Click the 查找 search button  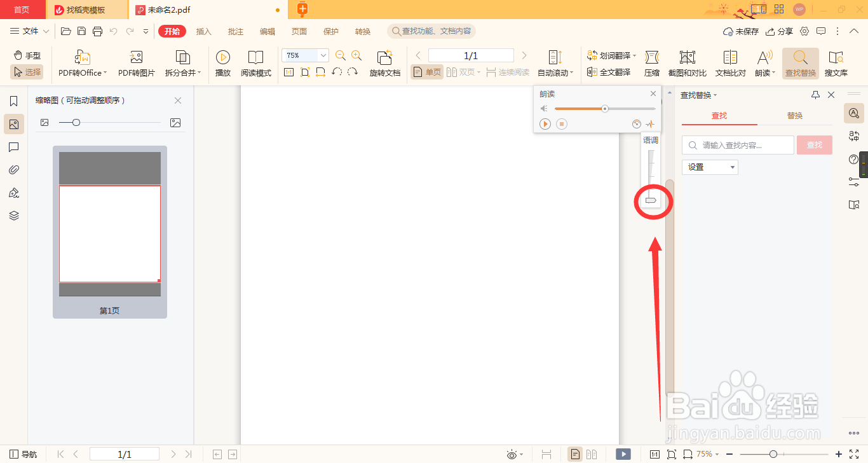click(x=814, y=145)
